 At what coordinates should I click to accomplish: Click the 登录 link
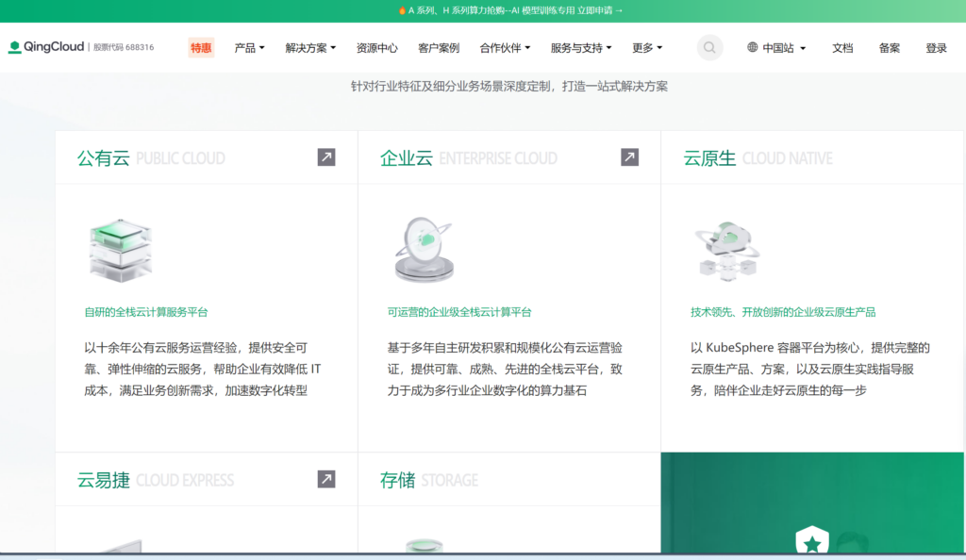pyautogui.click(x=935, y=47)
